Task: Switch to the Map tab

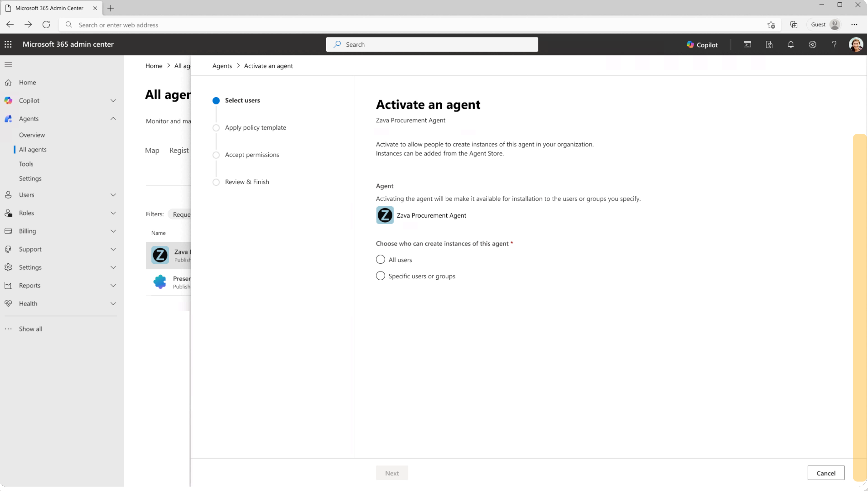Action: (x=152, y=150)
